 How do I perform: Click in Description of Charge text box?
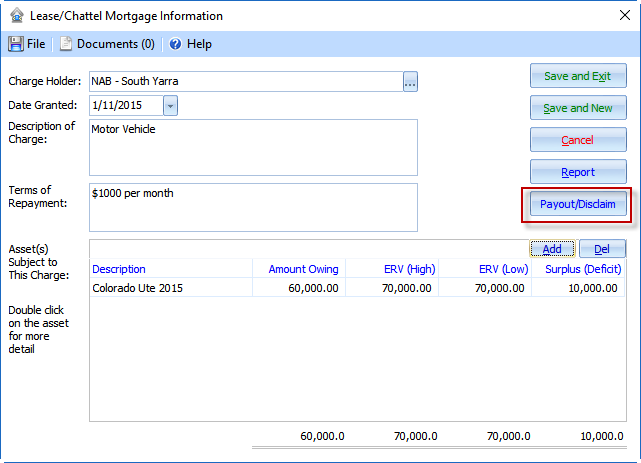coord(252,147)
